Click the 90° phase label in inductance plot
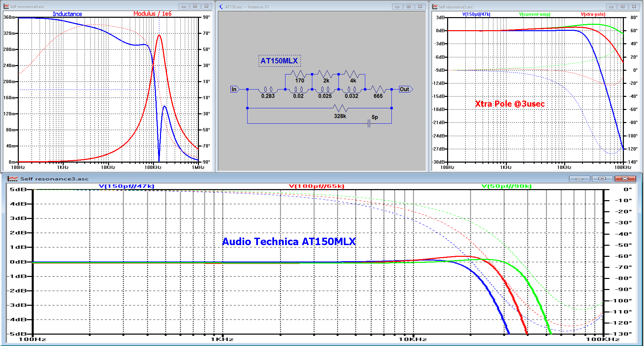Viewport: 644px width, 346px height. (206, 17)
